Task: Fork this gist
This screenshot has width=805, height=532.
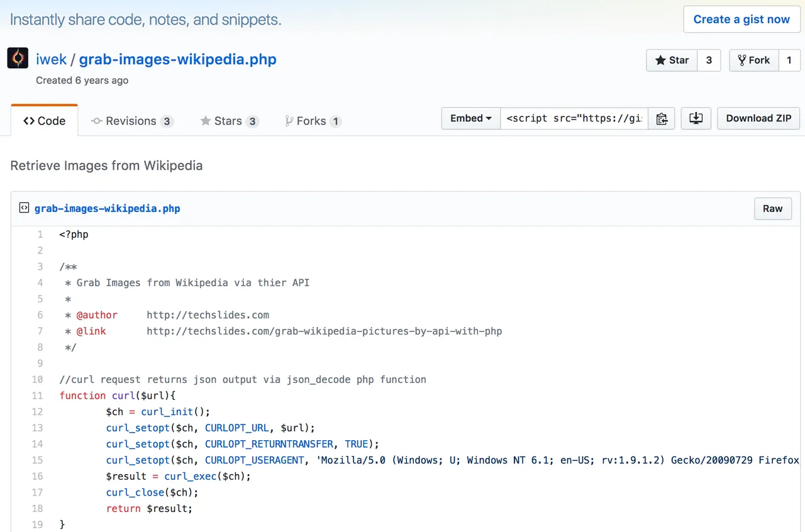Action: click(753, 60)
